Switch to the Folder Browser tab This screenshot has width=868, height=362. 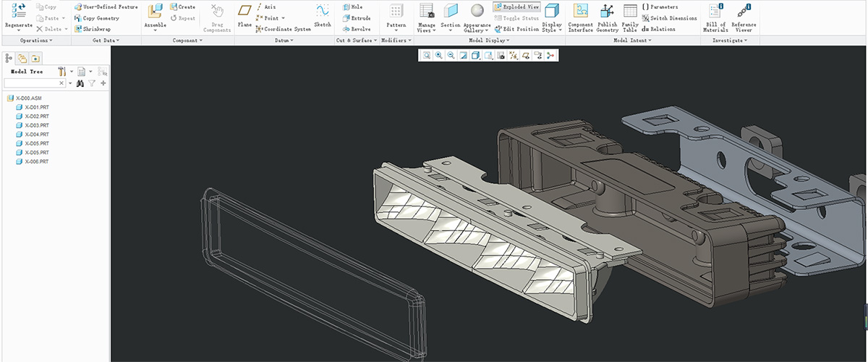tap(22, 58)
